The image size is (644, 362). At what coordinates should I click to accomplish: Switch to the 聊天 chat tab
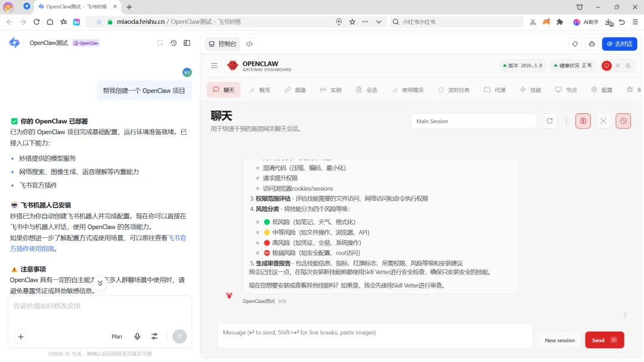[x=224, y=90]
